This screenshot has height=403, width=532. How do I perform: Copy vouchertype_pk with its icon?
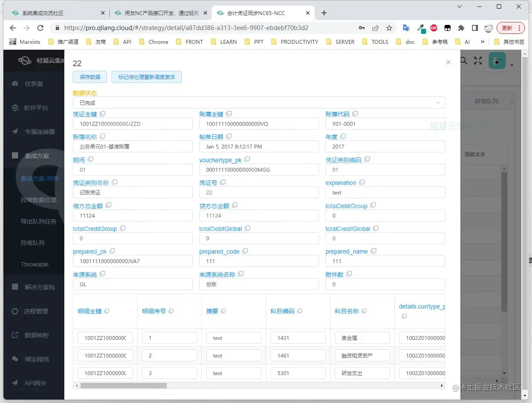point(247,159)
